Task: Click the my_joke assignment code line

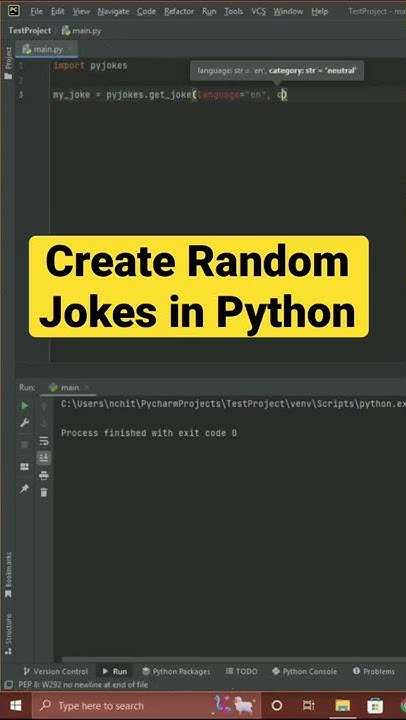Action: 170,96
